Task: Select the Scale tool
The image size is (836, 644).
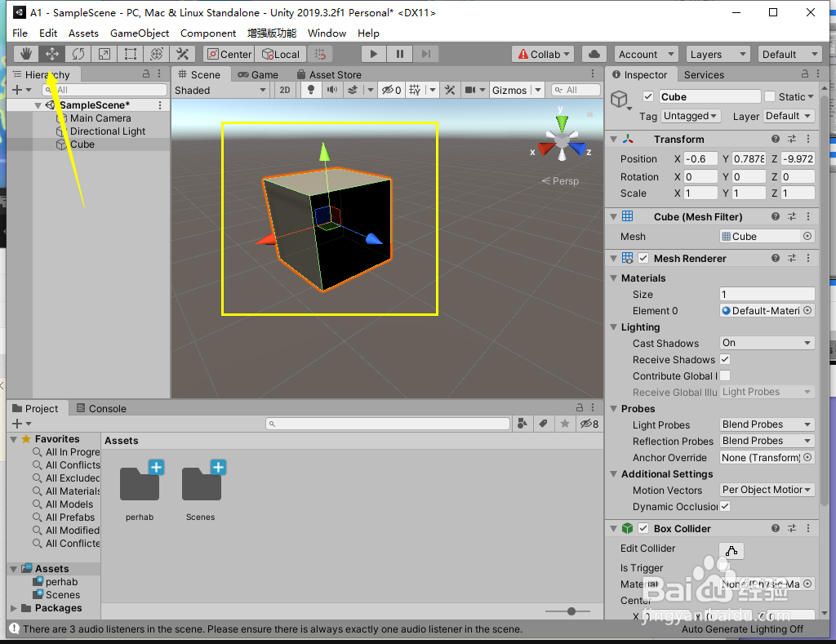Action: 104,54
